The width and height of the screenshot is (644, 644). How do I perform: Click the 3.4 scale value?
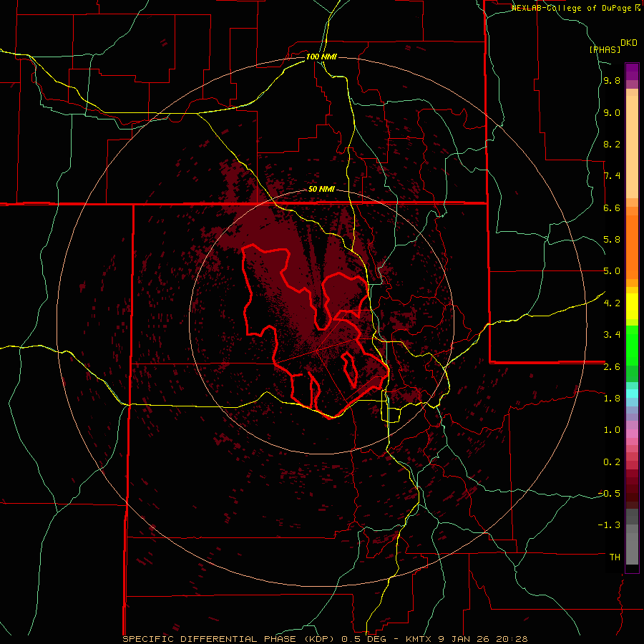[x=612, y=335]
